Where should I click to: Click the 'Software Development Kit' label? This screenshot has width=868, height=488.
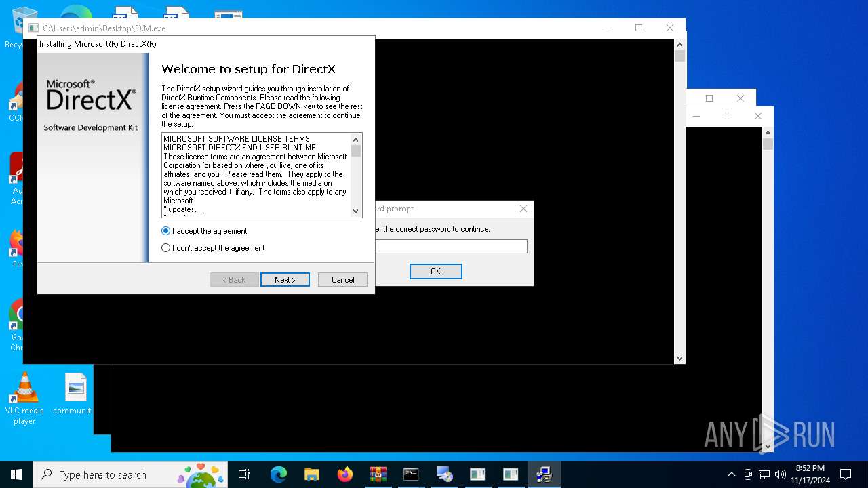coord(91,128)
